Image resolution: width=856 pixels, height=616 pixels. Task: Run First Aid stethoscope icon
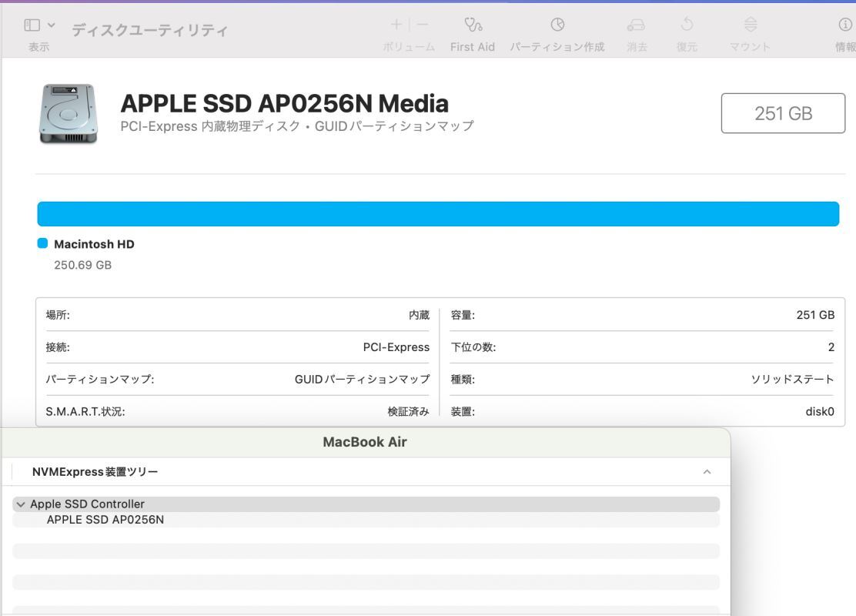(473, 25)
